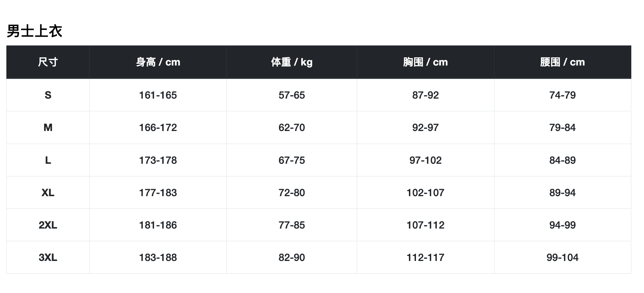Click the 腰围 / cm column header

[562, 62]
